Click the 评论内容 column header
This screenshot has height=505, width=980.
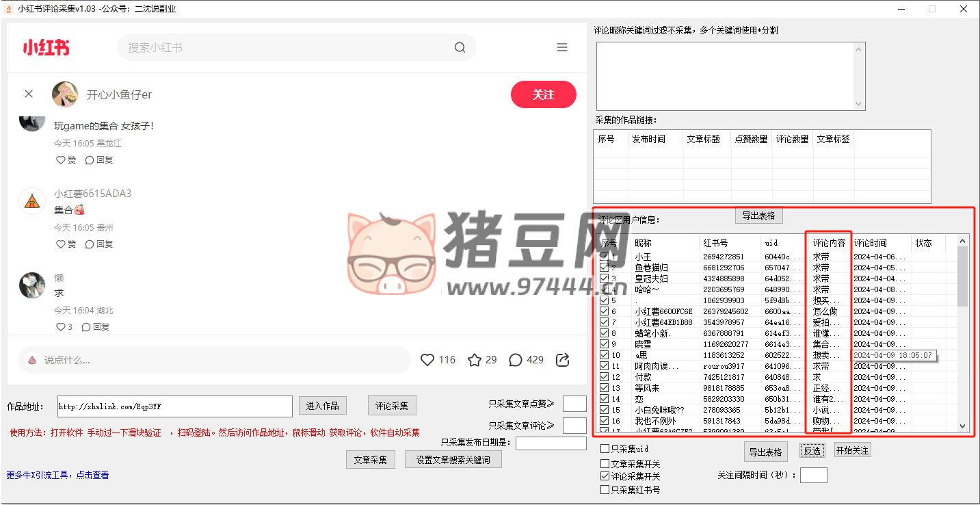(829, 243)
